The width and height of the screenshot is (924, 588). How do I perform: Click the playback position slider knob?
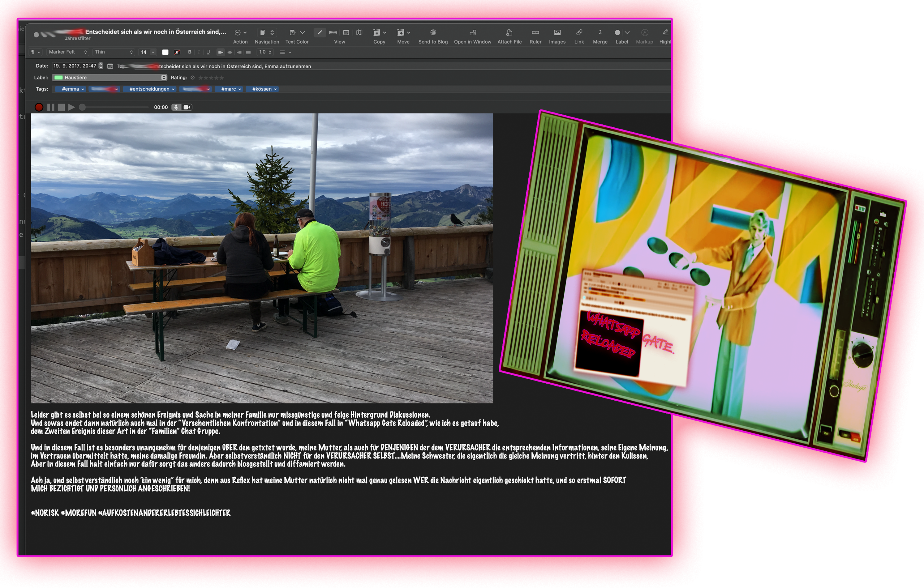tap(82, 107)
